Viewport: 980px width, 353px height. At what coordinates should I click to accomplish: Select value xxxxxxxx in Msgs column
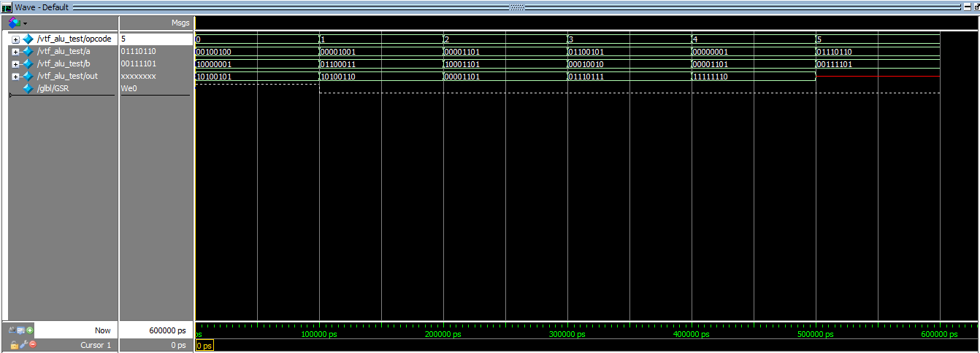pyautogui.click(x=138, y=76)
